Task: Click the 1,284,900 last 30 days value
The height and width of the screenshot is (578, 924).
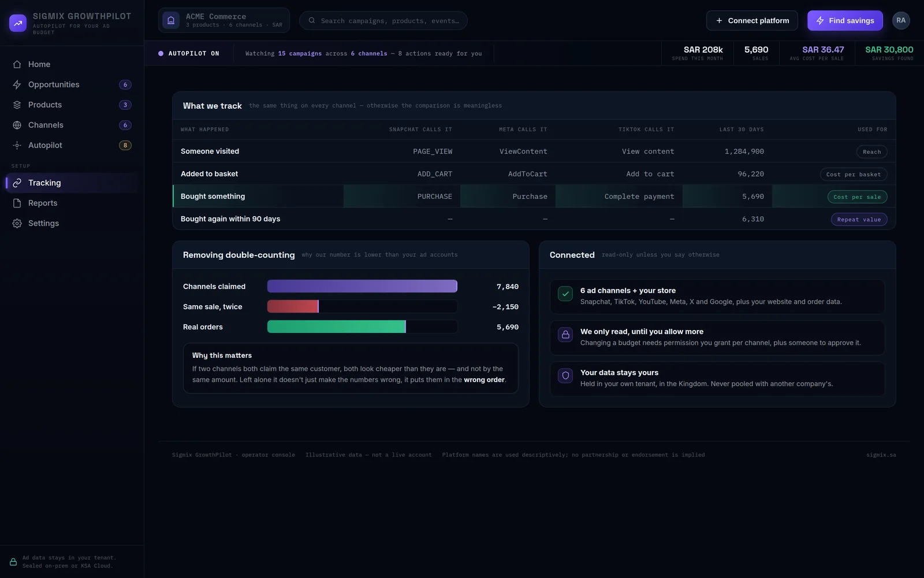Action: click(744, 151)
